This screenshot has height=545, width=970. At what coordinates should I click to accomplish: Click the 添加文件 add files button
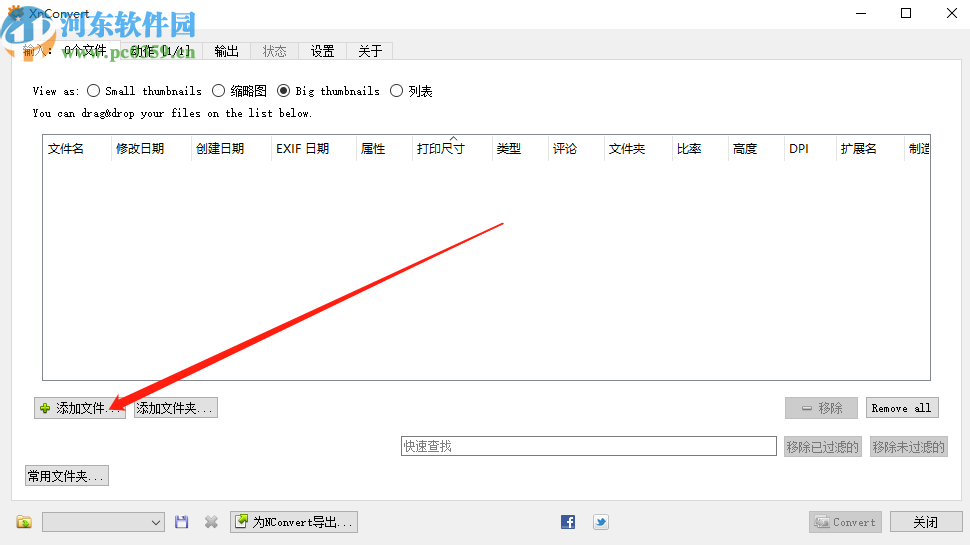tap(80, 408)
